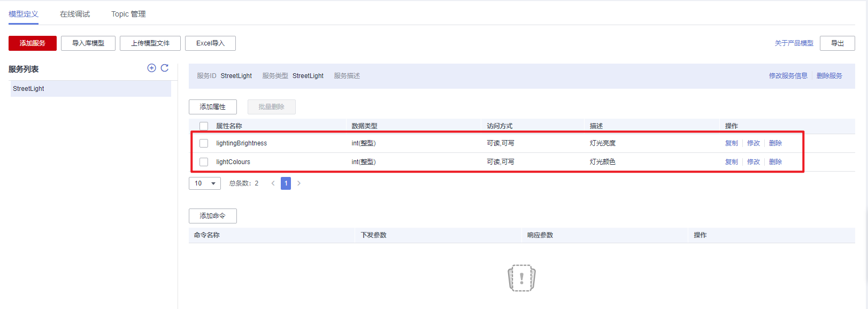Click the 灯光颜色 description cell

pyautogui.click(x=603, y=162)
